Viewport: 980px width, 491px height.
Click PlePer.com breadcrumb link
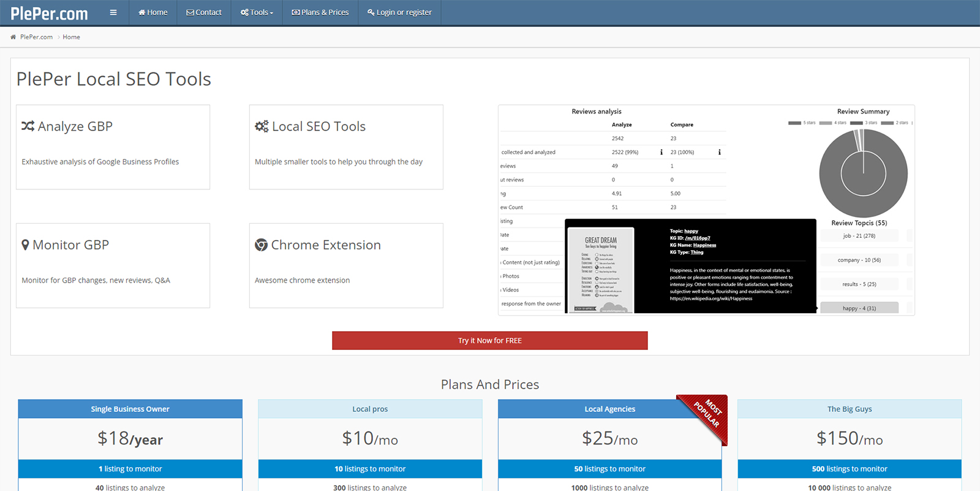tap(36, 37)
